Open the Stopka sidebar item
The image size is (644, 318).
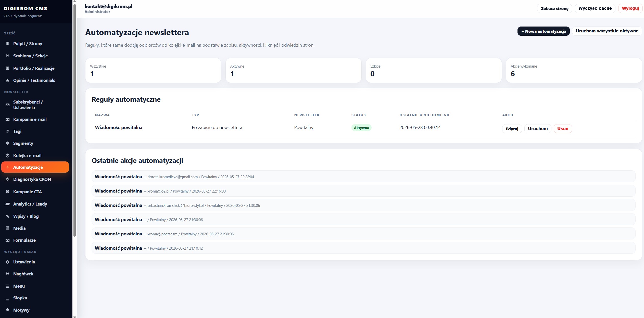pyautogui.click(x=35, y=298)
